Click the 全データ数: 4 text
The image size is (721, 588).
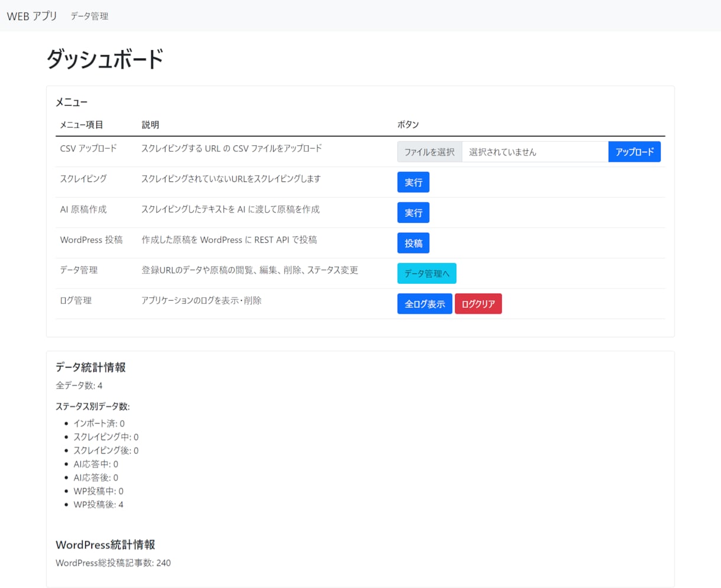click(79, 386)
